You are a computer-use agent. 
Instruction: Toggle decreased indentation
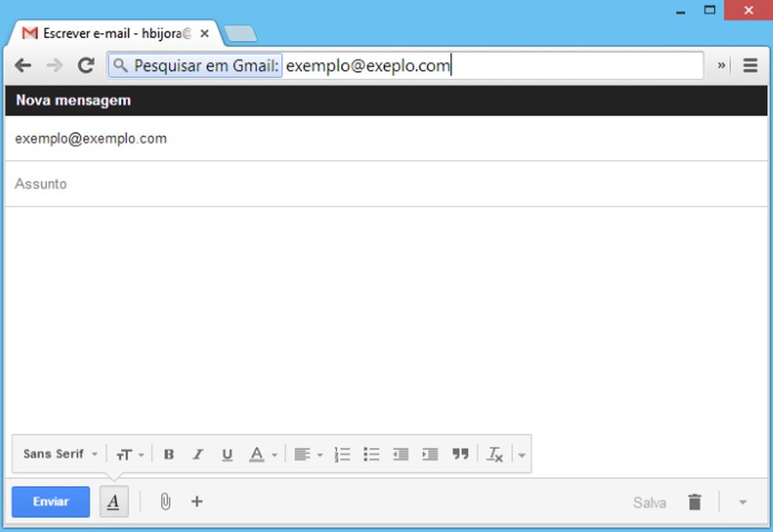pos(401,453)
